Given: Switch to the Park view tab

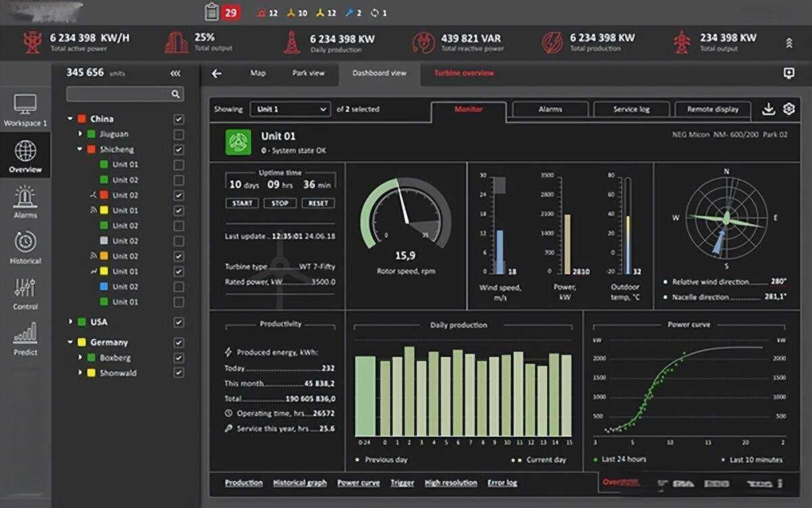Looking at the screenshot, I should pos(309,73).
